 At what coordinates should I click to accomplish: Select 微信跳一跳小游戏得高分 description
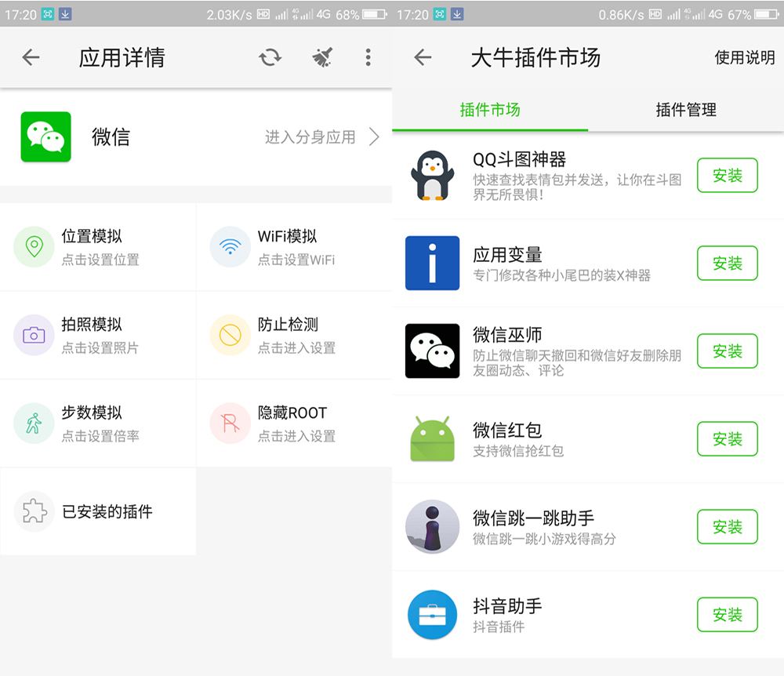(x=545, y=539)
